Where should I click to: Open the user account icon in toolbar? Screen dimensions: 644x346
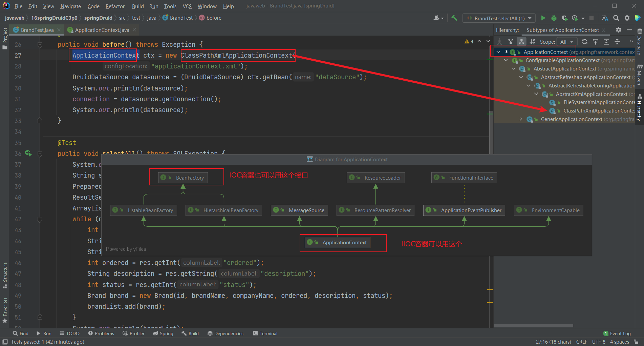[x=438, y=18]
